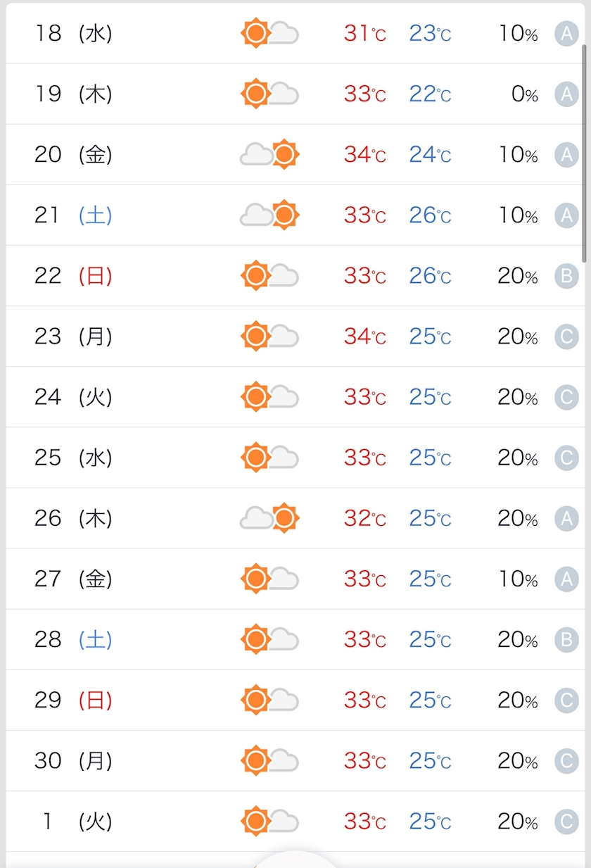The height and width of the screenshot is (868, 591).
Task: Tap the weather icon for Monday 30
Action: coord(269,760)
